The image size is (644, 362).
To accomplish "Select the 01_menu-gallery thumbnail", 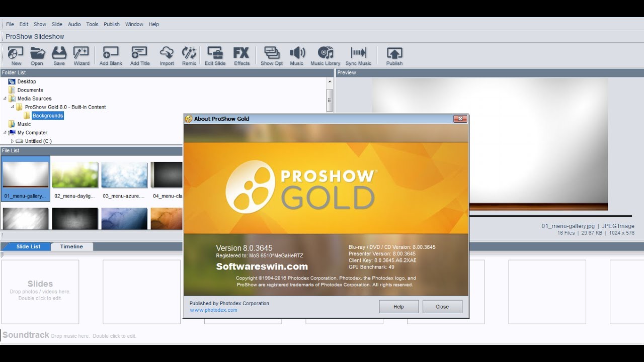I will click(26, 178).
